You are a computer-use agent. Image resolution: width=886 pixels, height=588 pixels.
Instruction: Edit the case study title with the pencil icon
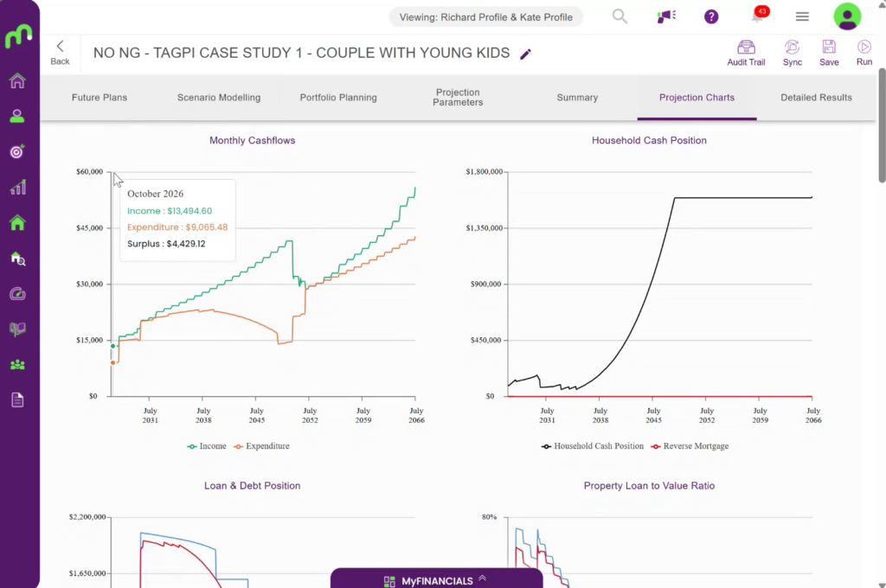(x=525, y=54)
